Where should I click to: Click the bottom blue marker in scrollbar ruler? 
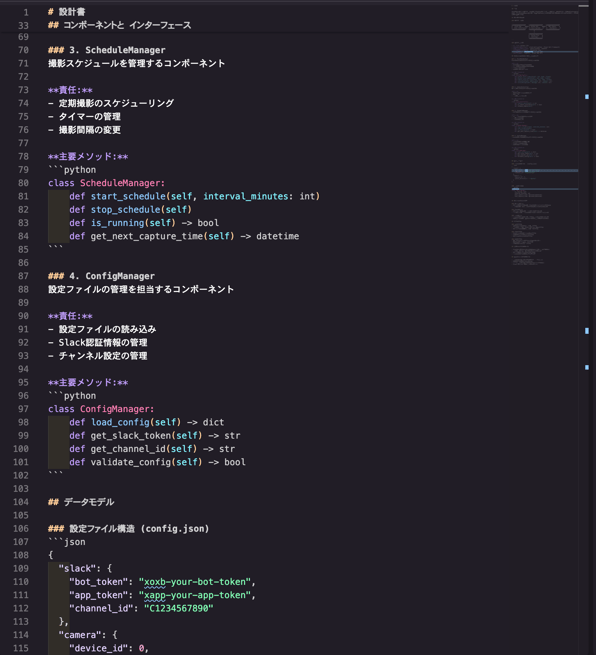[587, 368]
